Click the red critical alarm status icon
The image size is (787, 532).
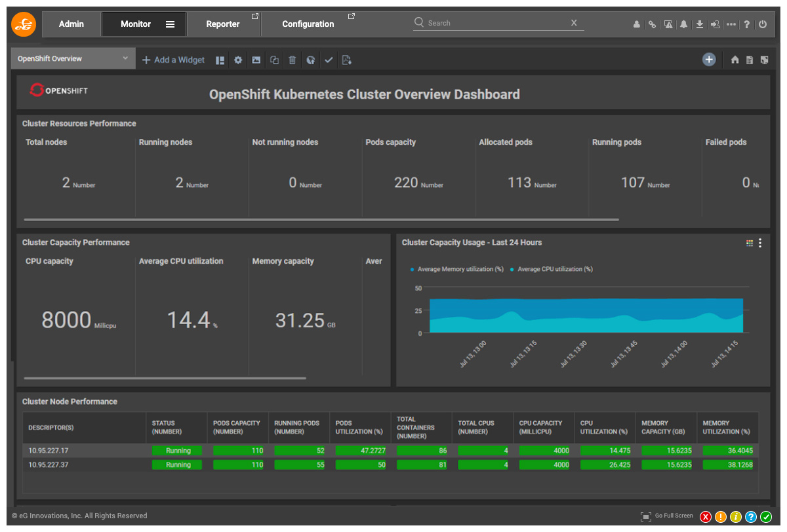pos(706,517)
